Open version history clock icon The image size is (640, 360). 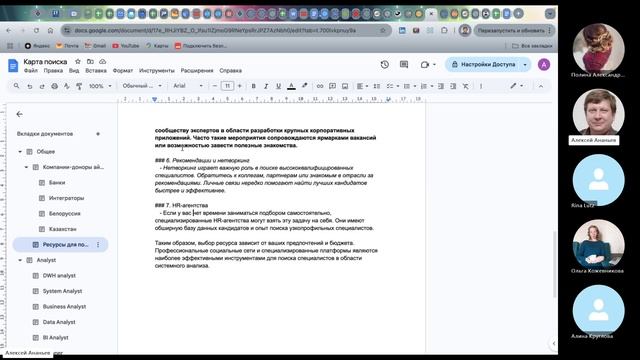tap(384, 64)
